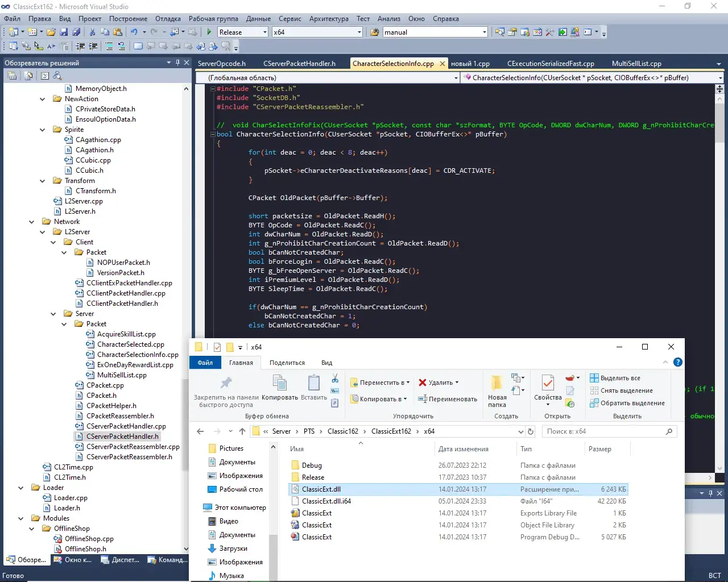The height and width of the screenshot is (582, 728).
Task: Open the Переместить в dropdown in Explorer
Action: tap(379, 383)
